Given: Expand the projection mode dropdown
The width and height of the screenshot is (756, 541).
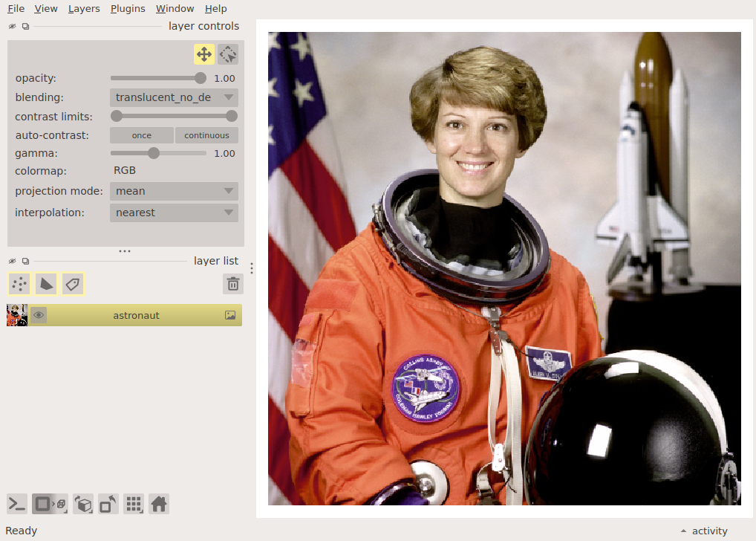Looking at the screenshot, I should coord(174,191).
